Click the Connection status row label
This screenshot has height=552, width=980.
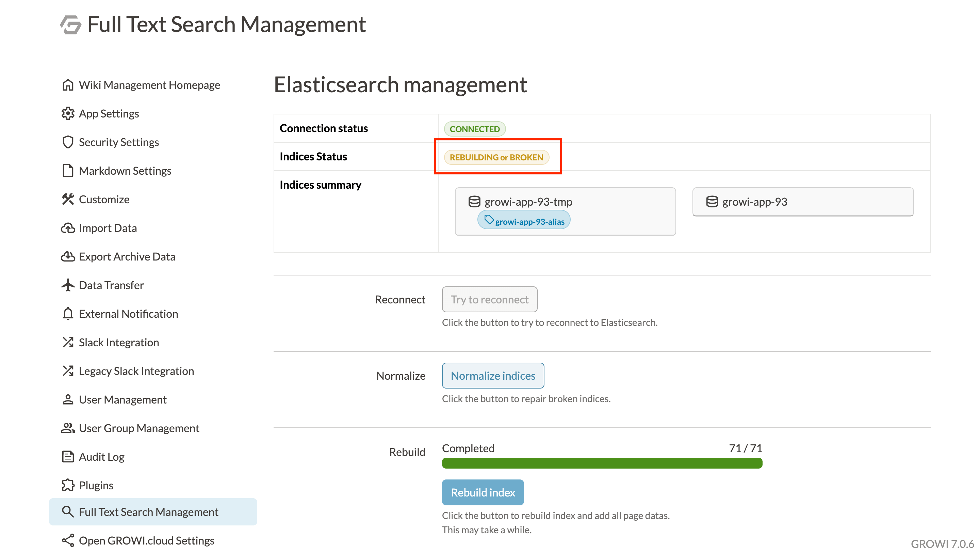(324, 128)
